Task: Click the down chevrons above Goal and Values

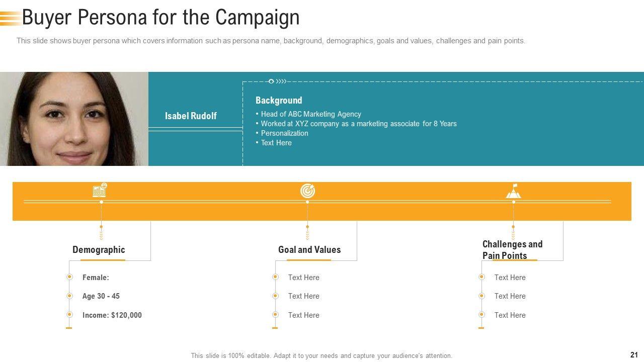Action: click(x=307, y=234)
